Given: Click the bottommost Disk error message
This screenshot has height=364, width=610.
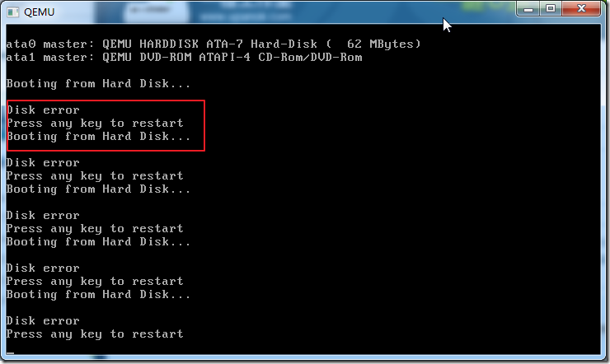Looking at the screenshot, I should (x=43, y=321).
